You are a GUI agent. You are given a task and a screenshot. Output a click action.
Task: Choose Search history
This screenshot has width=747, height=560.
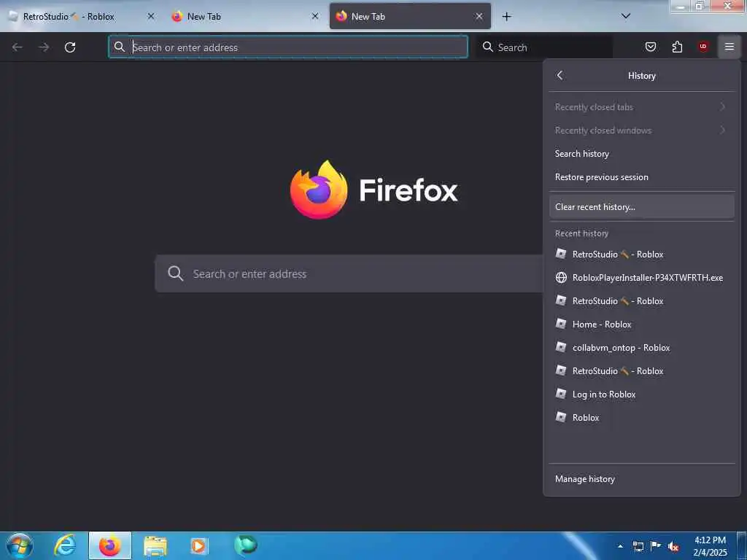[641, 154]
